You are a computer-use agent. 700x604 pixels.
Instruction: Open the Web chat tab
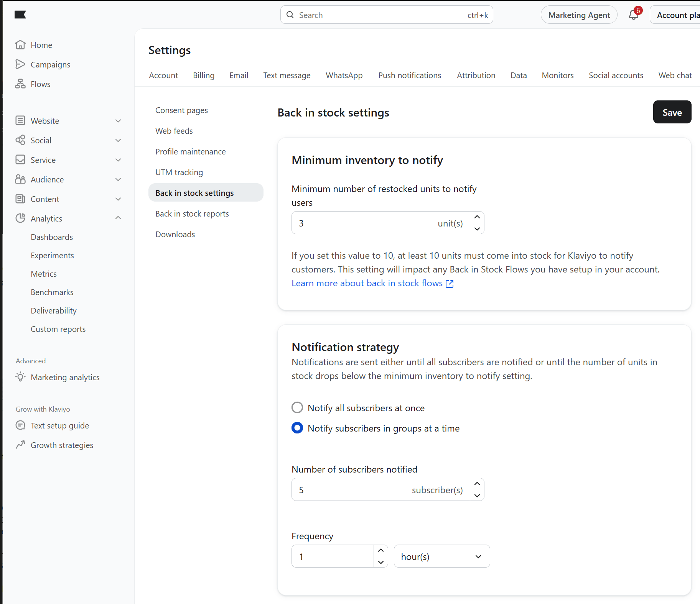pyautogui.click(x=675, y=75)
